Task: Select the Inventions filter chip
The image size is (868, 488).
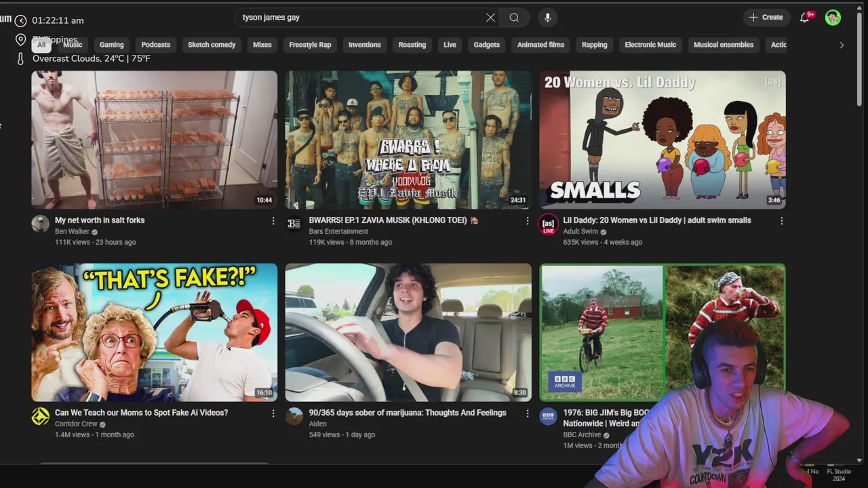Action: [365, 45]
